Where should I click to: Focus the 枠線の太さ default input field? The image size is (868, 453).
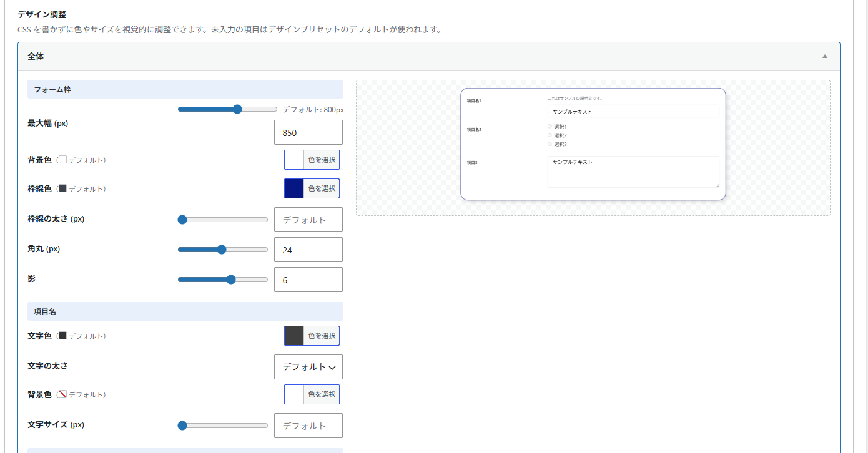[308, 220]
